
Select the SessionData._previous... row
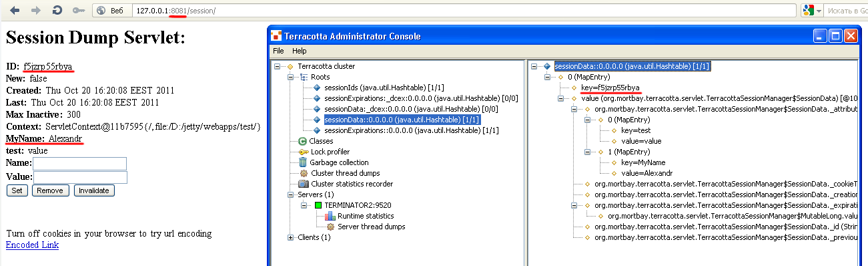(725, 237)
